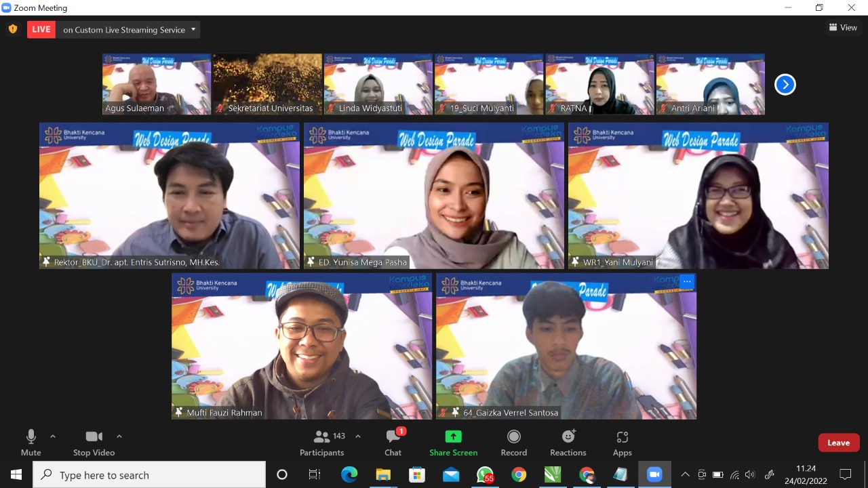Screen dimensions: 868x488
Task: Open Custom Live Streaming Service dropdown
Action: point(129,30)
